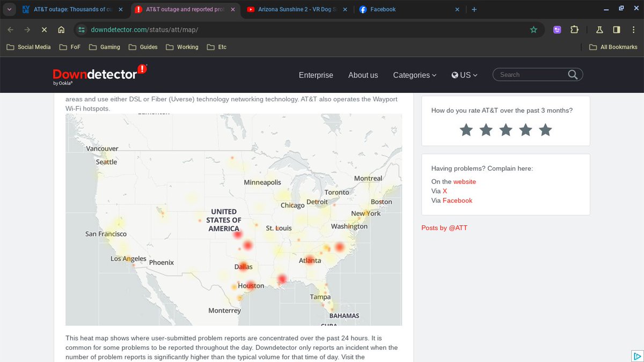Go forward in browser history
The height and width of the screenshot is (362, 644).
pyautogui.click(x=27, y=29)
